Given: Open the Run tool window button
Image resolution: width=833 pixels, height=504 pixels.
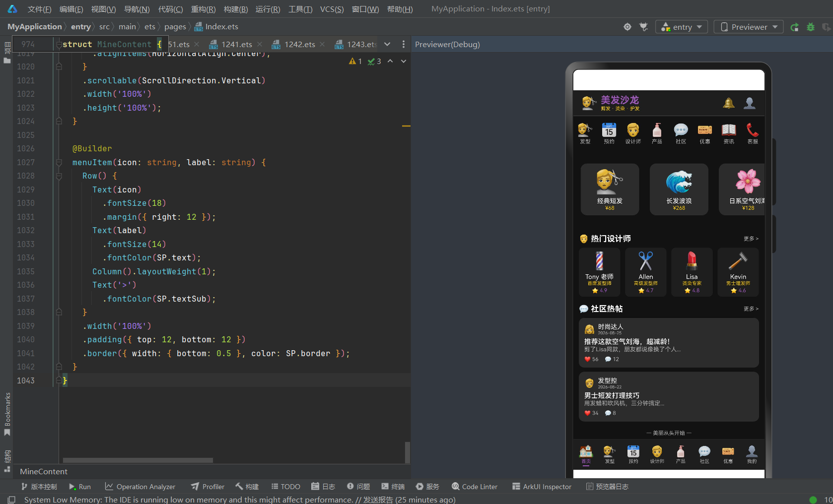Looking at the screenshot, I should (80, 487).
